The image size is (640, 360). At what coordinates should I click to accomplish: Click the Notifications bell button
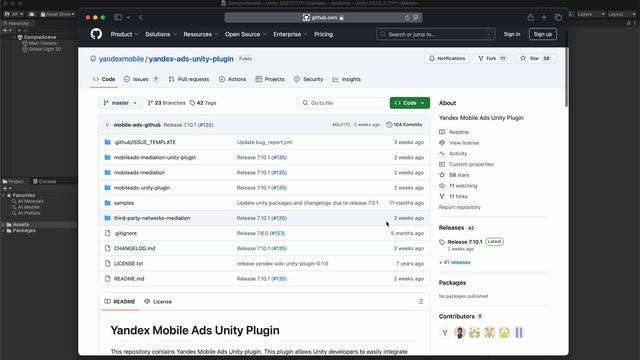coord(447,58)
